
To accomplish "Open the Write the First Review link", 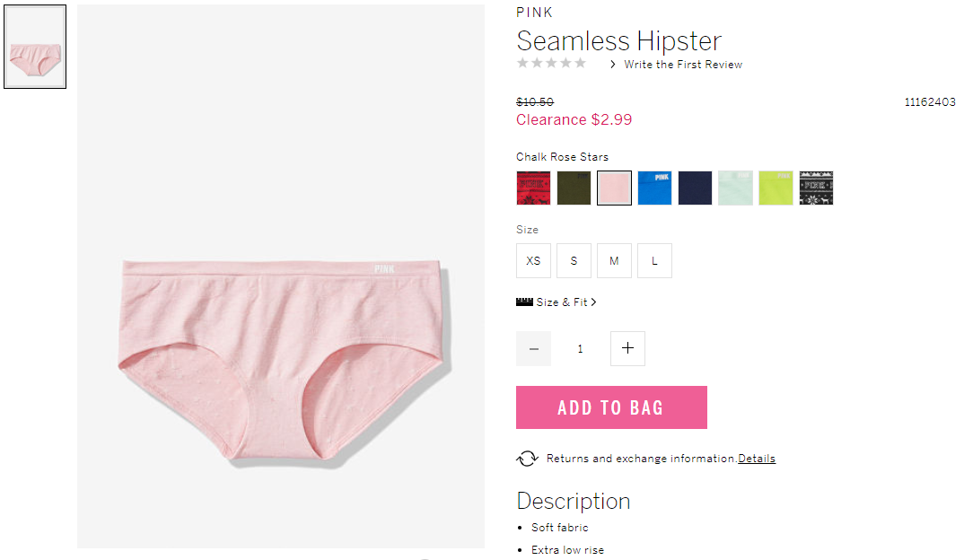I will pyautogui.click(x=683, y=64).
